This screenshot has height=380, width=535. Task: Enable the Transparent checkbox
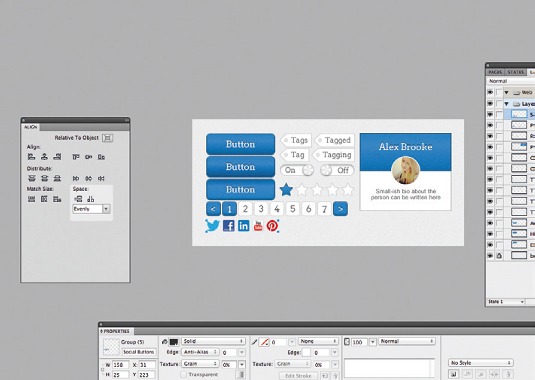pyautogui.click(x=184, y=375)
